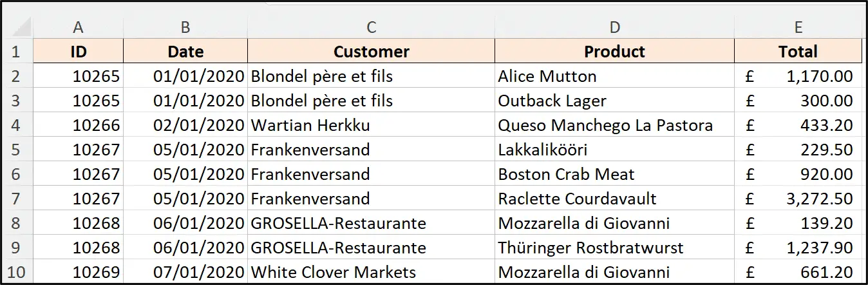The image size is (868, 285).
Task: Click the White Clover Markets cell
Action: click(x=371, y=272)
